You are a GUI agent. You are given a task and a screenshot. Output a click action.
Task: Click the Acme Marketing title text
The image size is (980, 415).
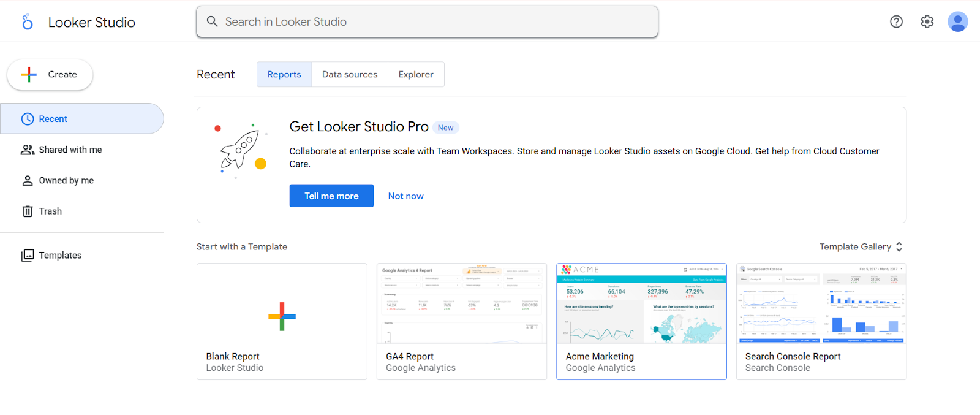point(600,356)
